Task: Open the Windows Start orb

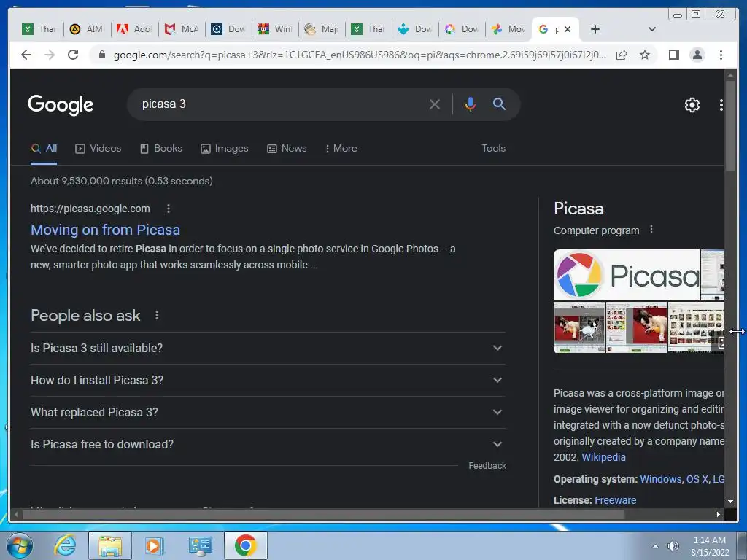Action: [20, 545]
